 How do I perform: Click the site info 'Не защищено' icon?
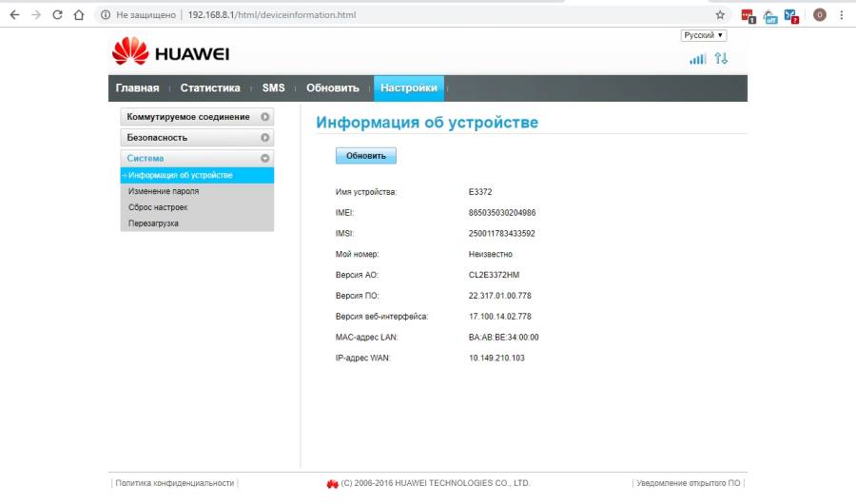click(x=106, y=15)
